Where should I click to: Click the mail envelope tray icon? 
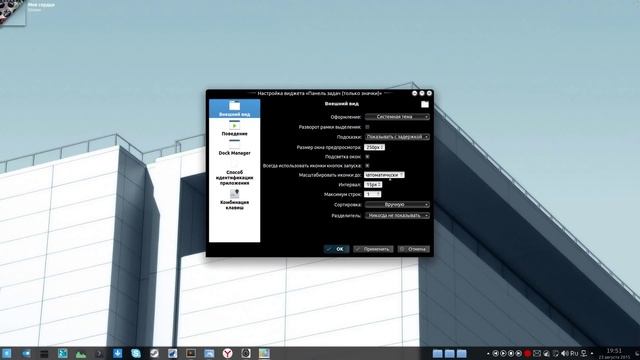(537, 353)
